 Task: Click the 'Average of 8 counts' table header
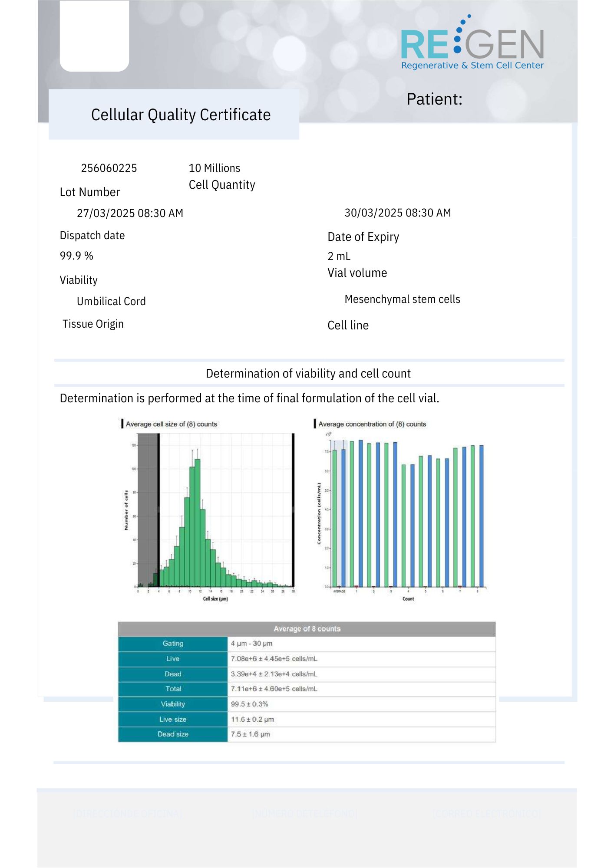click(x=307, y=629)
